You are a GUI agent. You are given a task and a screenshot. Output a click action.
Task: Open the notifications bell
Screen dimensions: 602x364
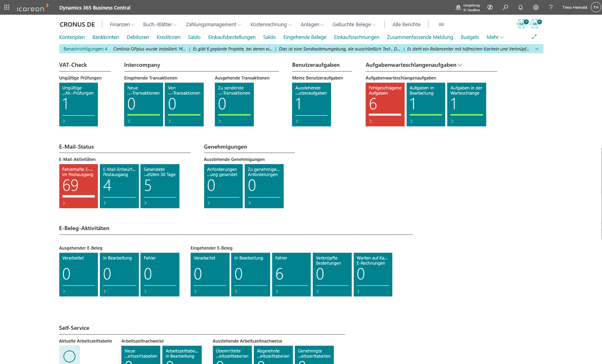520,7
